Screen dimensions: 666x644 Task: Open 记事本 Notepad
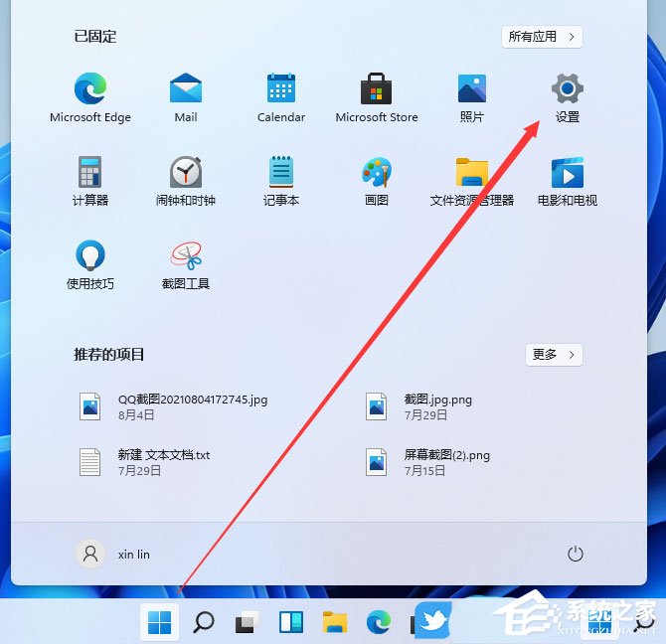(281, 181)
